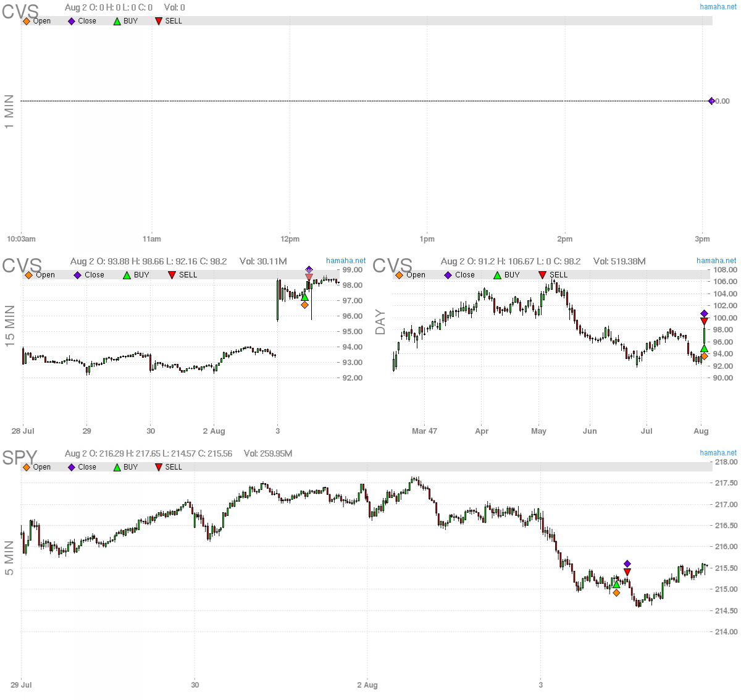Screen dimensions: 741x700
Task: Click the purple Close diamond in CVS DAY legend
Action: pyautogui.click(x=448, y=275)
